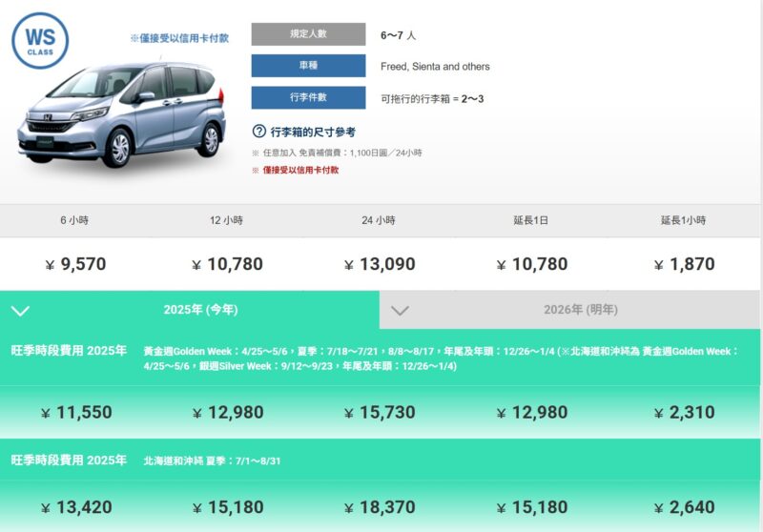Switch to the 2025年 (今年) tab label

click(x=200, y=310)
